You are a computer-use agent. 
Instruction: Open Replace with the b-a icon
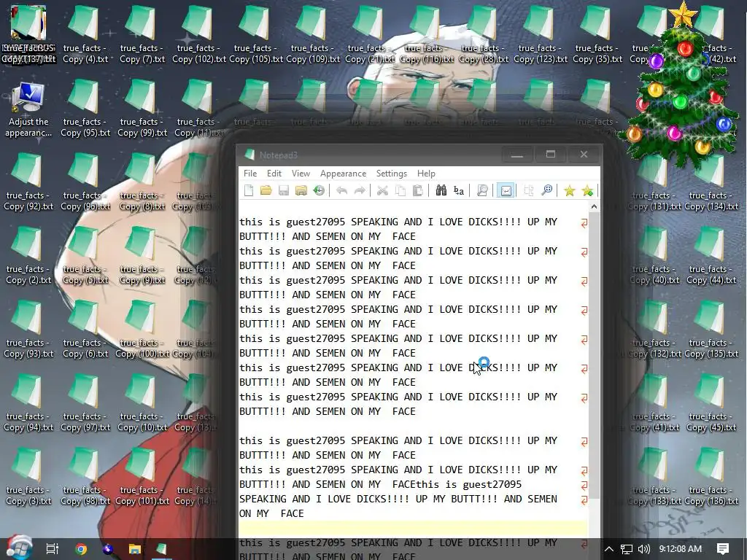pyautogui.click(x=459, y=191)
